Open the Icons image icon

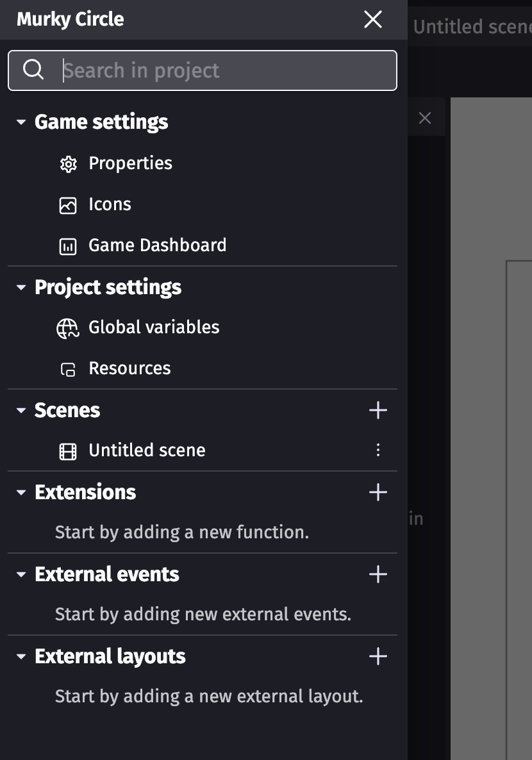(x=68, y=206)
